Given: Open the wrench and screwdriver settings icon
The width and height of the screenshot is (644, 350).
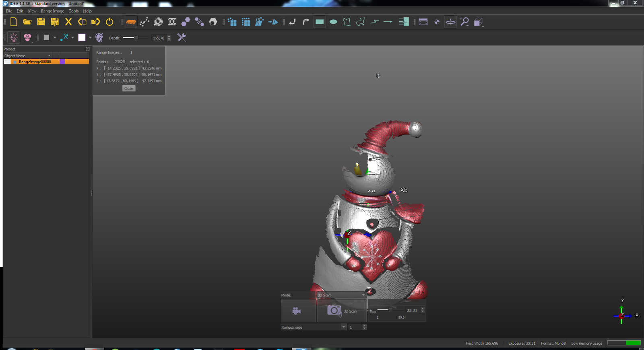Looking at the screenshot, I should tap(182, 37).
